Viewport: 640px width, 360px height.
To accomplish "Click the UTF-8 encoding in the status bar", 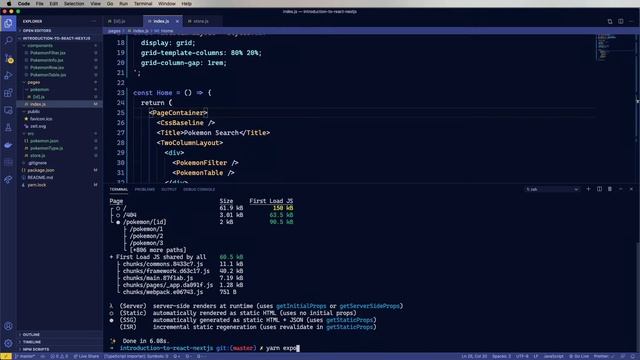I will pos(522,356).
